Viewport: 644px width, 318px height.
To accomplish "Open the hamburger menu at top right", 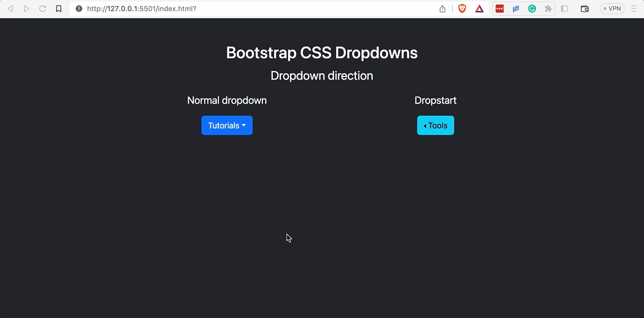I will (x=634, y=9).
